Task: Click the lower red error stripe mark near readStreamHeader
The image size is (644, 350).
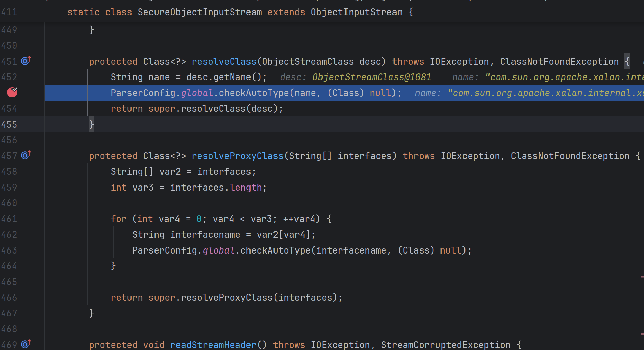Action: pyautogui.click(x=642, y=334)
